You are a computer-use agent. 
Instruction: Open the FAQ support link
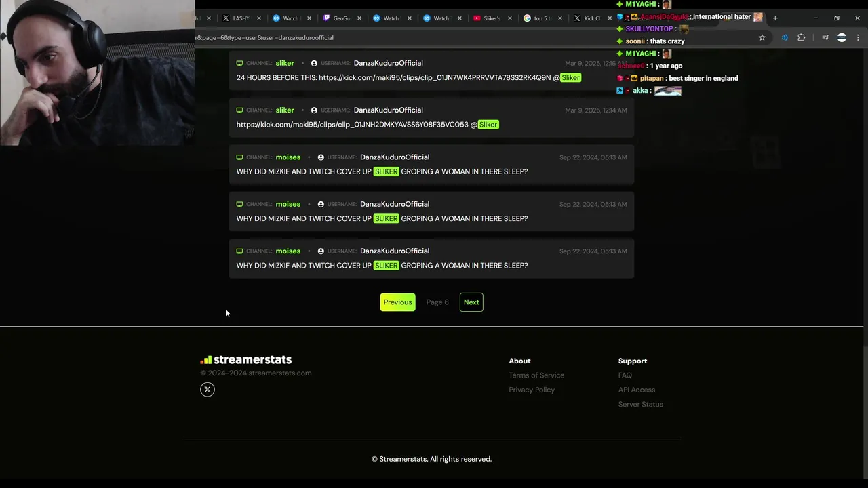(625, 375)
